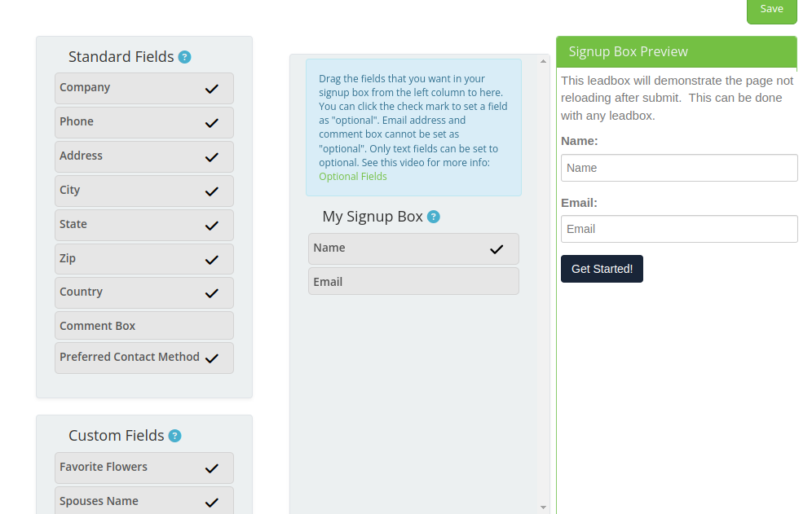Click the Get Started! button
The image size is (812, 514).
coord(602,269)
